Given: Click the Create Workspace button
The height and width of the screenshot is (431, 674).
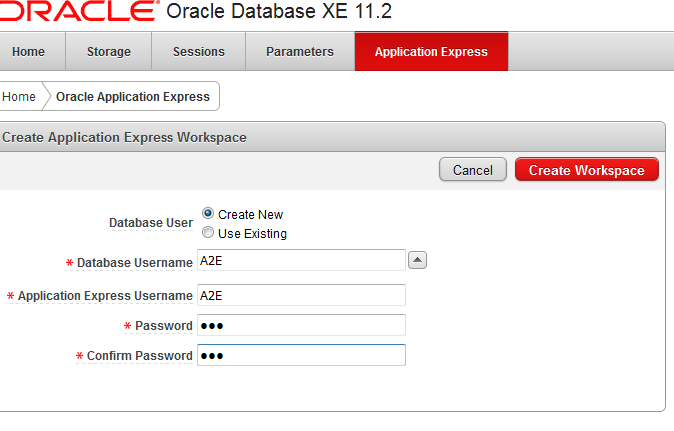Looking at the screenshot, I should click(x=587, y=170).
